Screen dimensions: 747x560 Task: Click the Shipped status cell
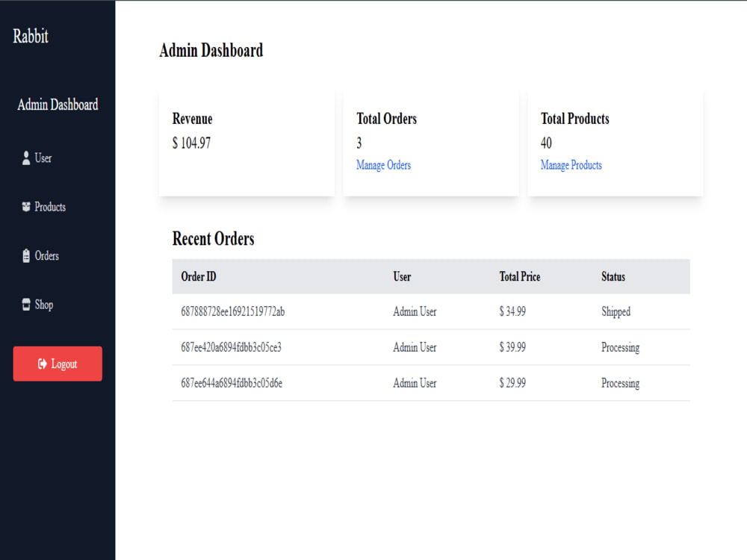616,311
